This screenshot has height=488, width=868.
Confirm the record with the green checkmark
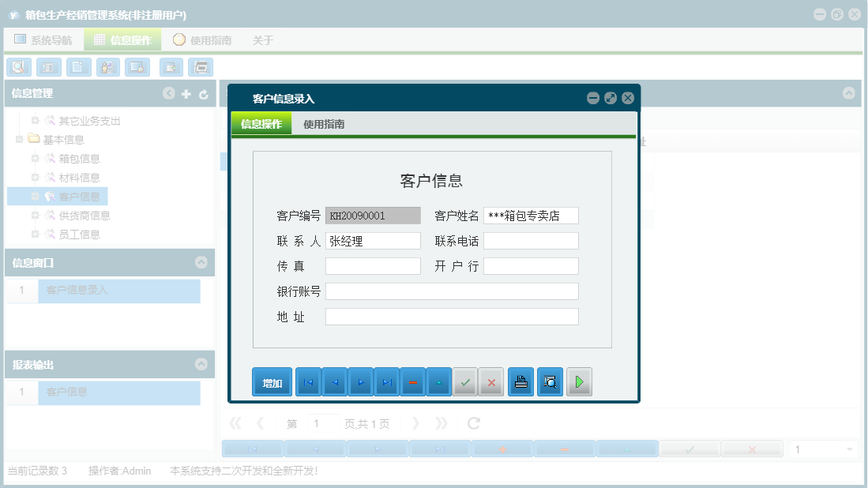[465, 381]
